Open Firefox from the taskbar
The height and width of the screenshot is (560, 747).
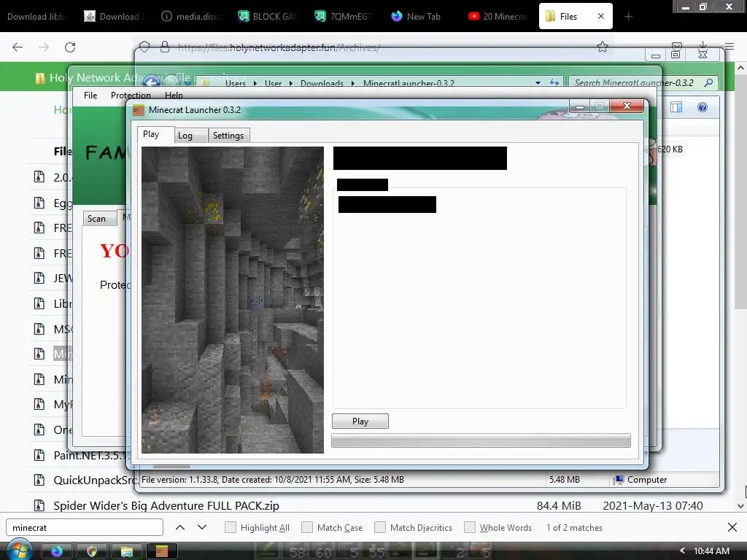57,551
